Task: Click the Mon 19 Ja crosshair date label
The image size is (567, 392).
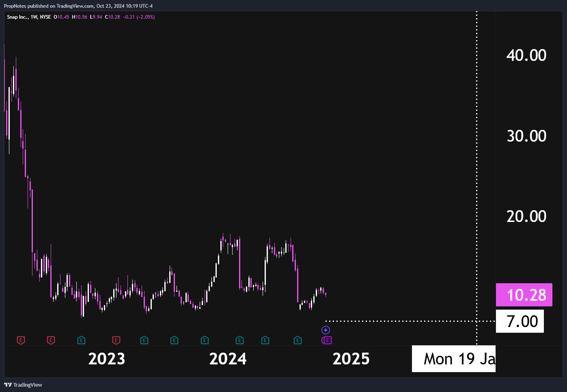Action: [x=454, y=359]
